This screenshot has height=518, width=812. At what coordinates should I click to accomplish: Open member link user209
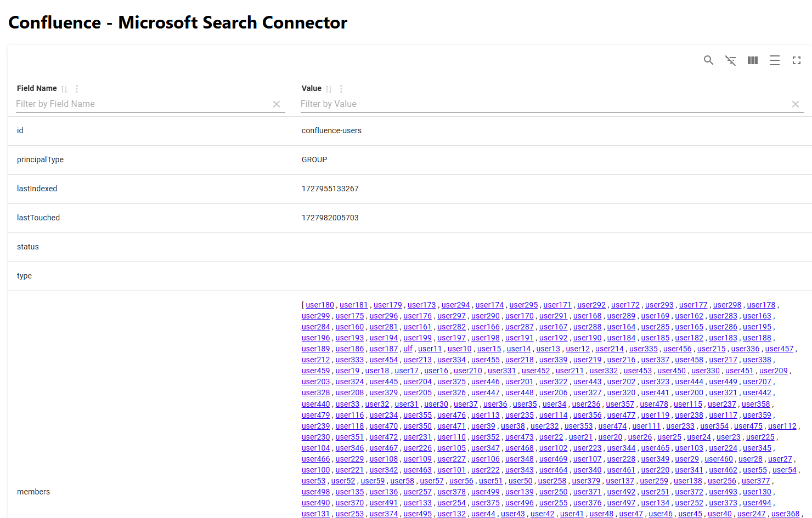774,371
